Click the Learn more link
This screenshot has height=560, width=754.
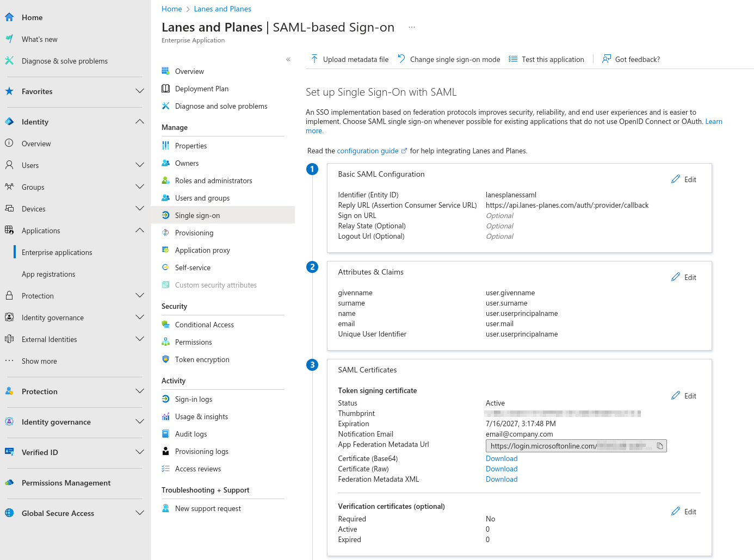tap(714, 121)
